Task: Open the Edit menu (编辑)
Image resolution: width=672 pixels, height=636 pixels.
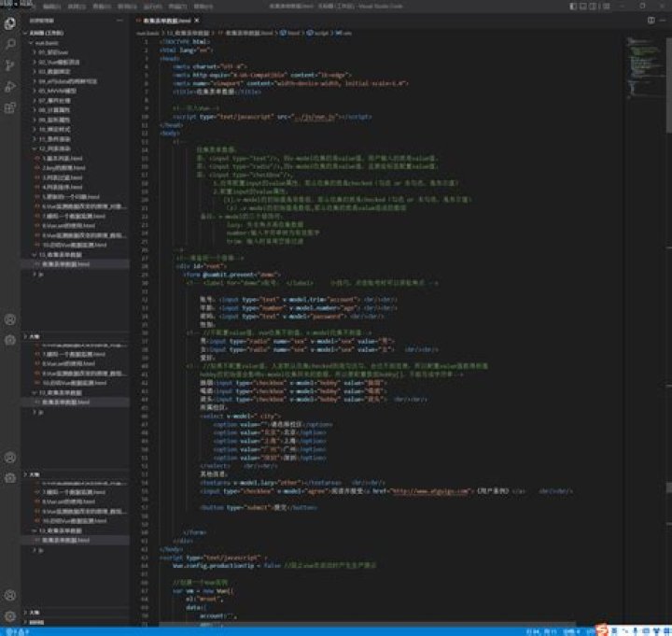Action: point(51,7)
